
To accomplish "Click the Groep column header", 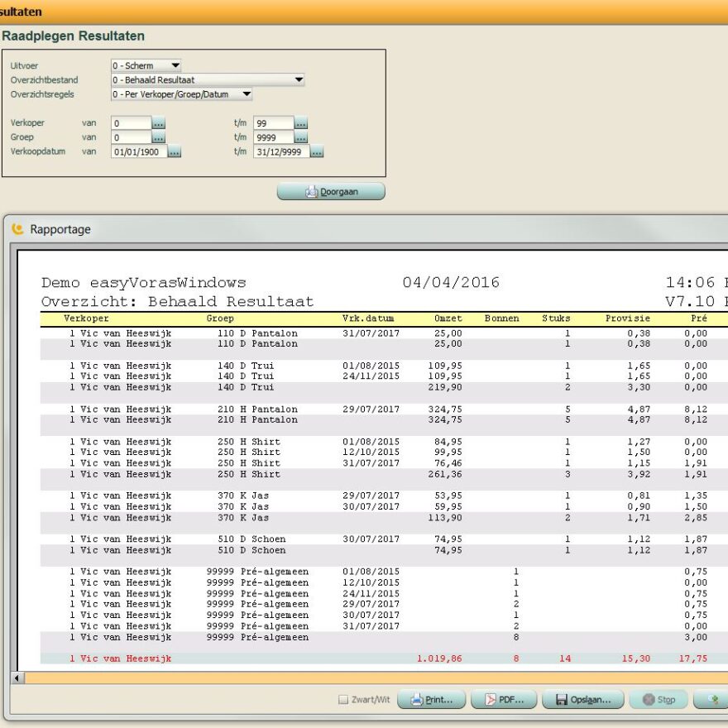I will 220,318.
